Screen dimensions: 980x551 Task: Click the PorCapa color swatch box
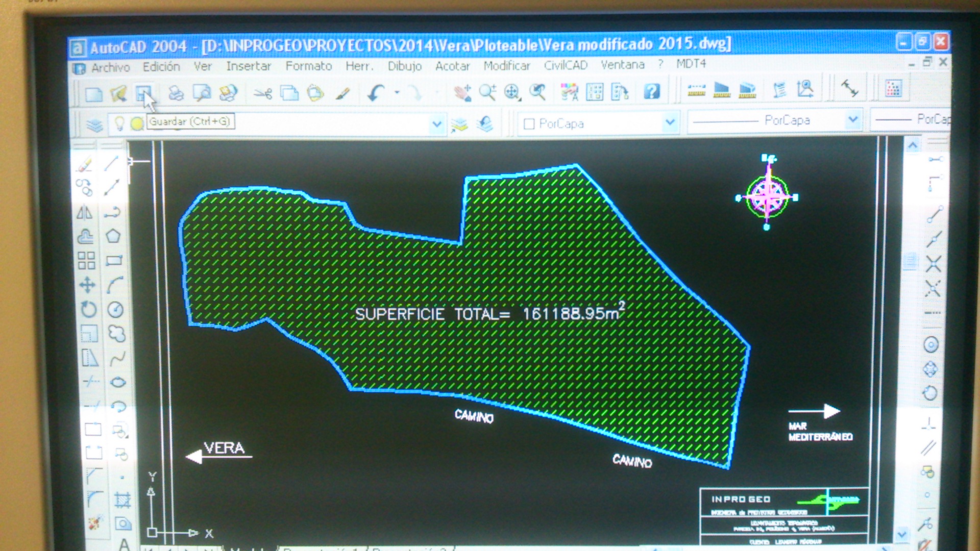coord(529,124)
